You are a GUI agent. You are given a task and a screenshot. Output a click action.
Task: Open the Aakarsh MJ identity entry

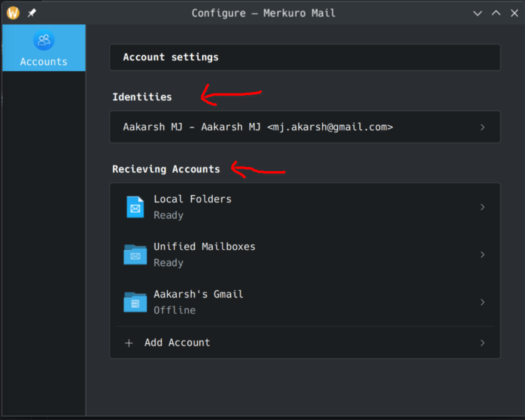point(258,127)
